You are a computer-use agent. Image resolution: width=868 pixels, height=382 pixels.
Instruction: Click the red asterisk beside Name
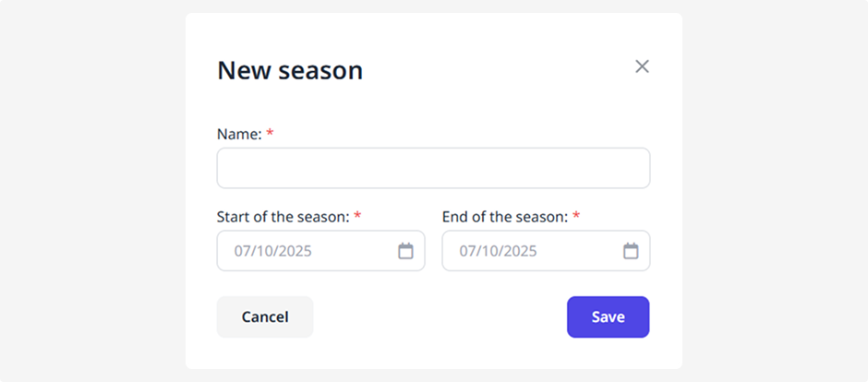point(270,134)
